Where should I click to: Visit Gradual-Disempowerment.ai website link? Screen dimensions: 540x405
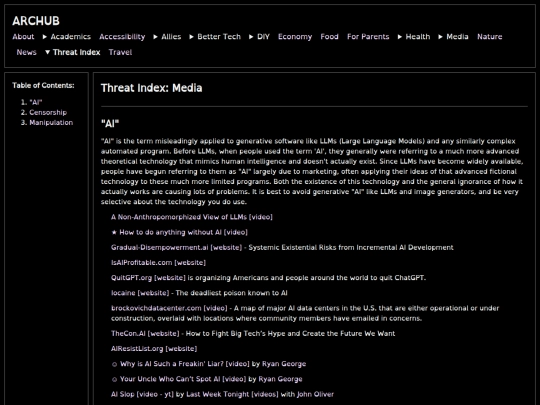tap(176, 247)
